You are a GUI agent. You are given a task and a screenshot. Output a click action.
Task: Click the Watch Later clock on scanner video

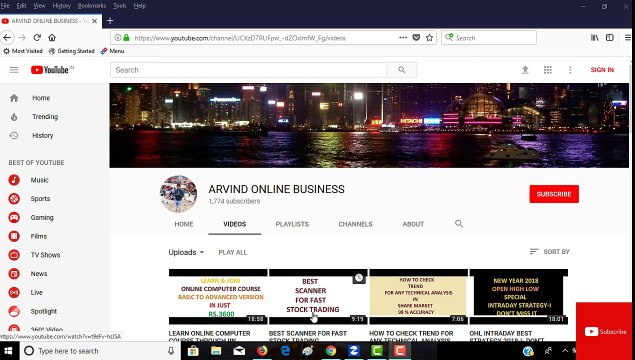click(x=359, y=277)
